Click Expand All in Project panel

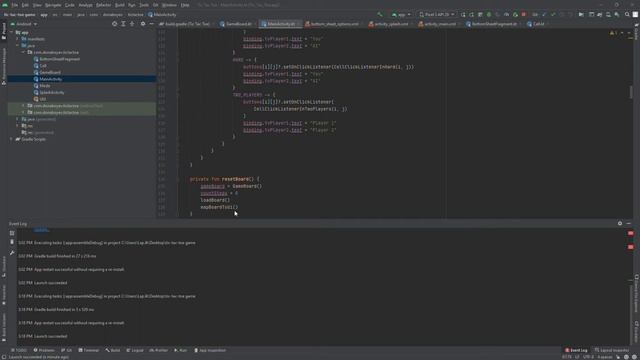click(123, 24)
